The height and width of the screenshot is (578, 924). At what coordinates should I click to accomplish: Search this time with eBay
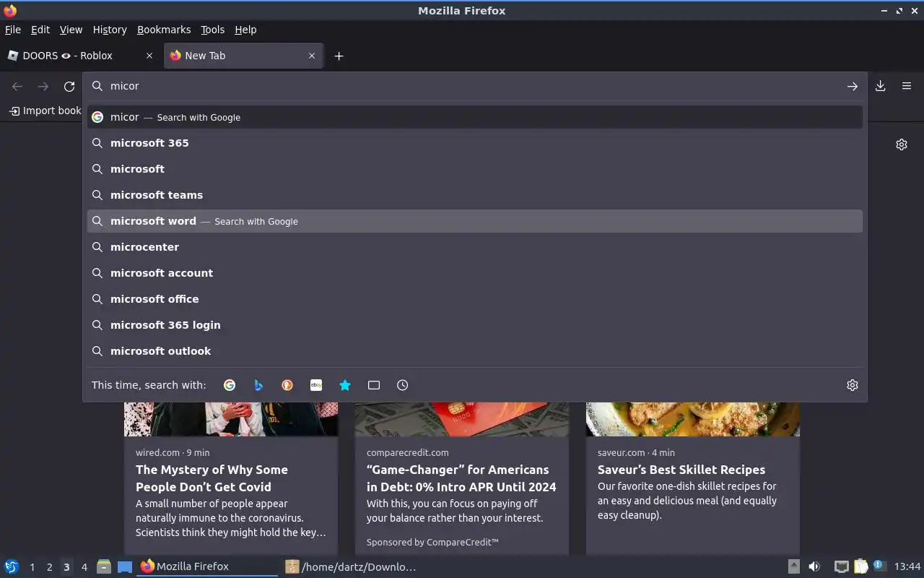pyautogui.click(x=316, y=385)
